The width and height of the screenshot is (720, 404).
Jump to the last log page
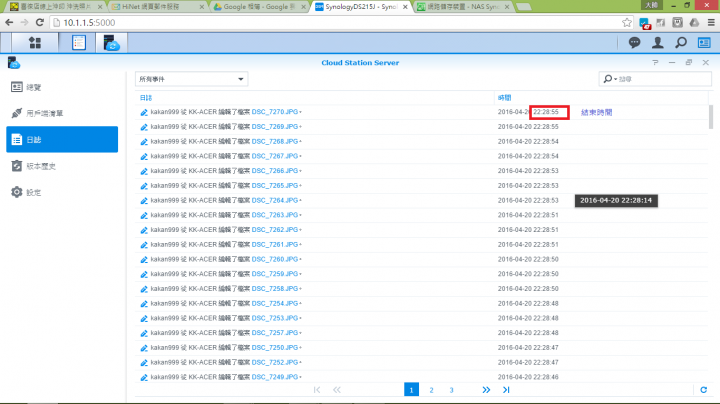pyautogui.click(x=506, y=390)
